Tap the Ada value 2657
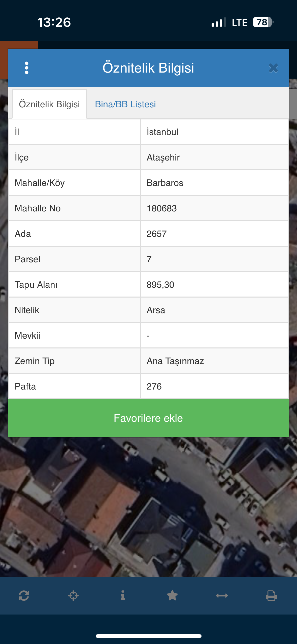297x644 pixels. tap(157, 234)
